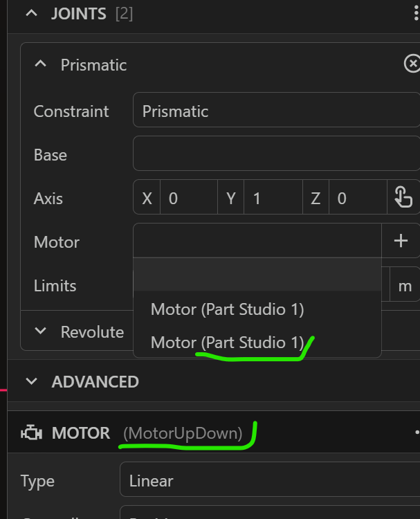The image size is (420, 519).
Task: Expand the ADVANCED section
Action: [31, 381]
